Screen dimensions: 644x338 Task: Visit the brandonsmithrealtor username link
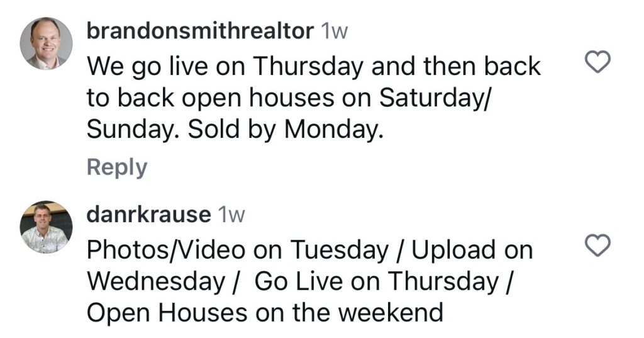pos(200,31)
